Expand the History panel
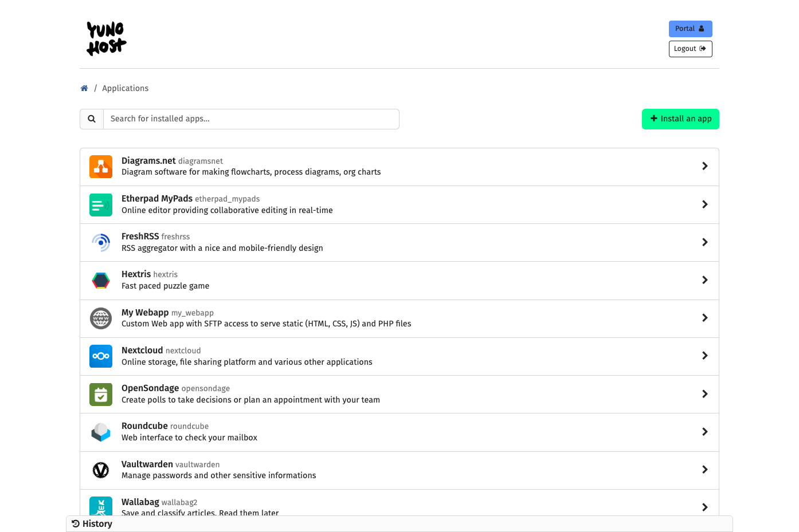Image resolution: width=799 pixels, height=532 pixels. click(x=399, y=523)
